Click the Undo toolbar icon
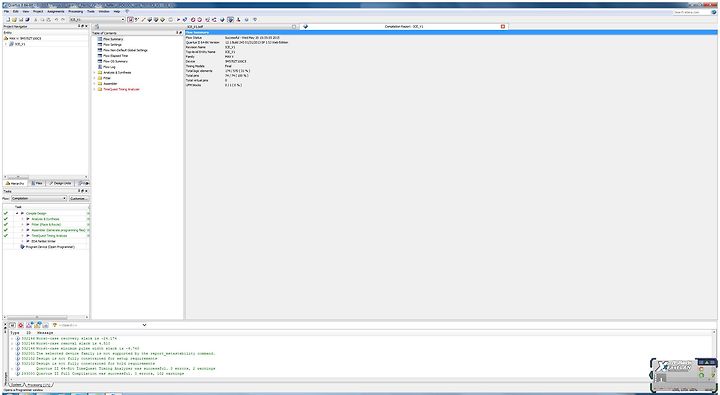The width and height of the screenshot is (720, 395). [x=56, y=20]
